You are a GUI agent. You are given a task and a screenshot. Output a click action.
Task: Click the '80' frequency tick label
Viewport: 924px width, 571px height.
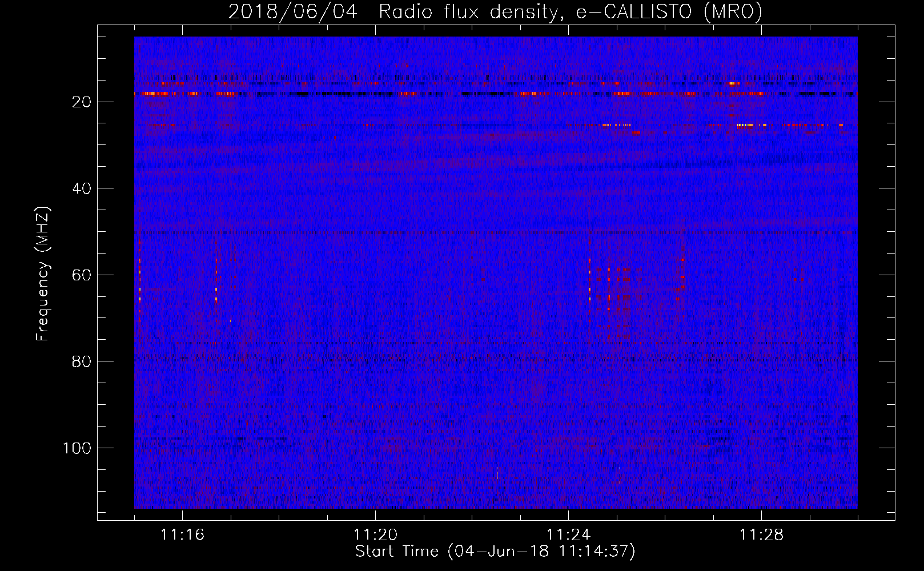[x=82, y=361]
